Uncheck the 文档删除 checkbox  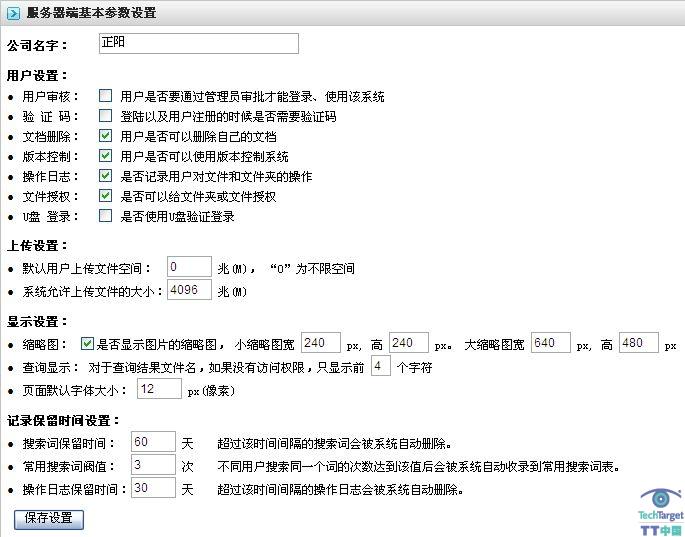tap(105, 135)
